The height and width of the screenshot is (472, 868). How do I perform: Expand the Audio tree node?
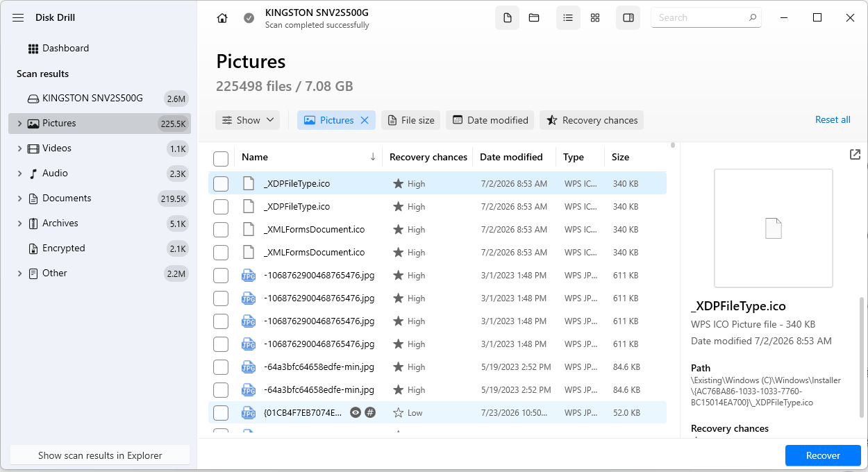19,174
